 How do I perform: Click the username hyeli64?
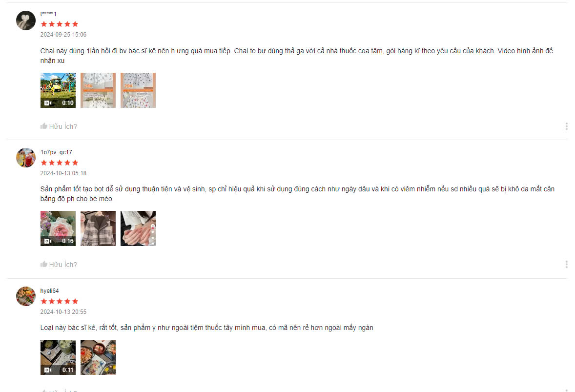(x=49, y=291)
